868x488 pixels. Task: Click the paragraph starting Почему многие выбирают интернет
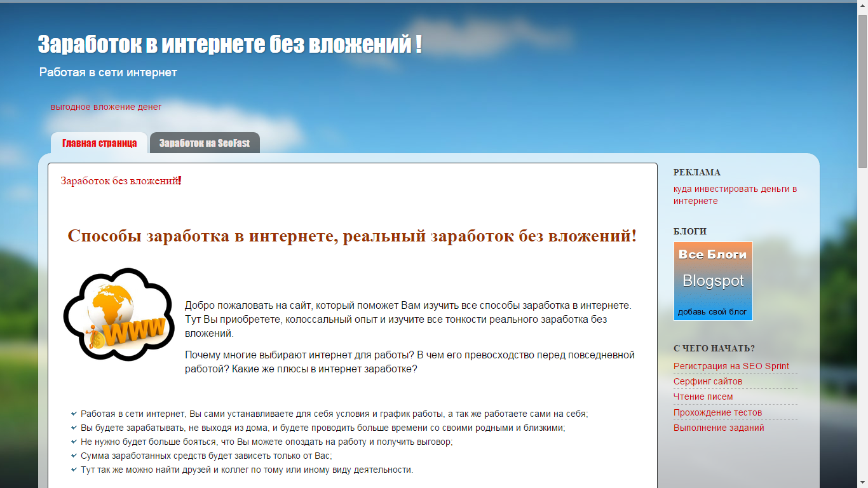click(x=410, y=362)
